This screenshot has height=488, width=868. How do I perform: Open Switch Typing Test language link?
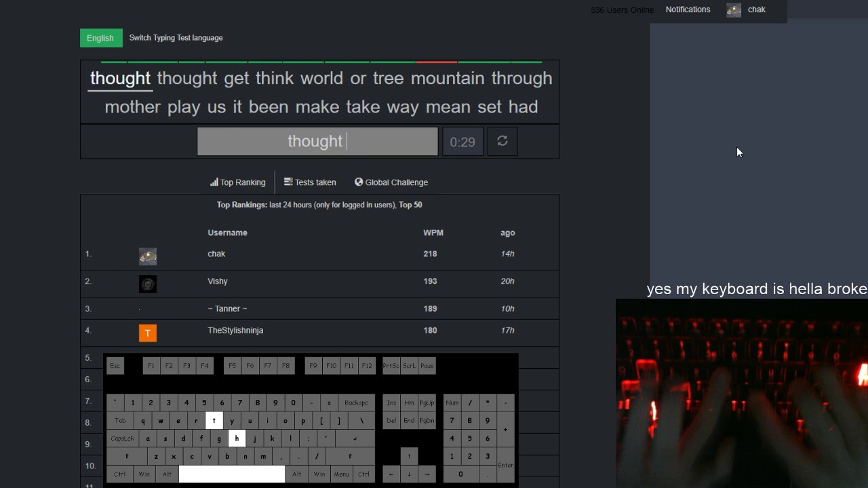pos(176,38)
